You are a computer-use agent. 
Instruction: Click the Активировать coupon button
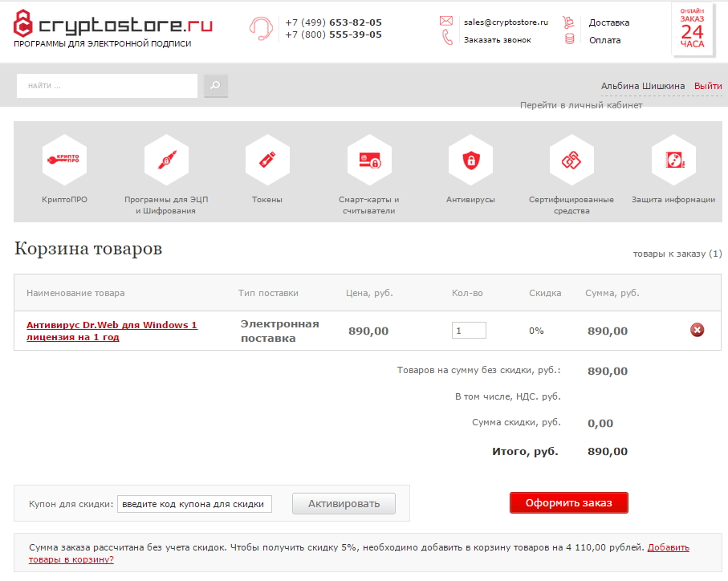tap(344, 503)
